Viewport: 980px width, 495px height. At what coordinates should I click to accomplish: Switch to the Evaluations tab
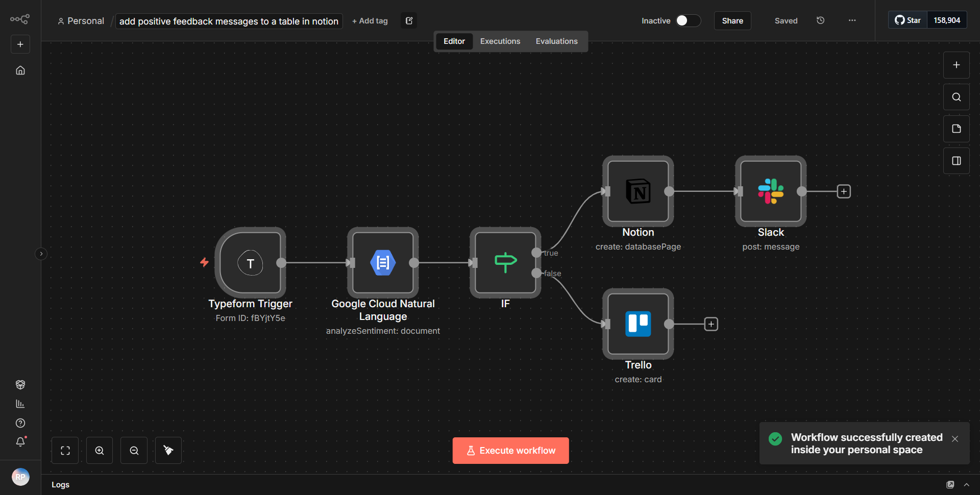556,41
